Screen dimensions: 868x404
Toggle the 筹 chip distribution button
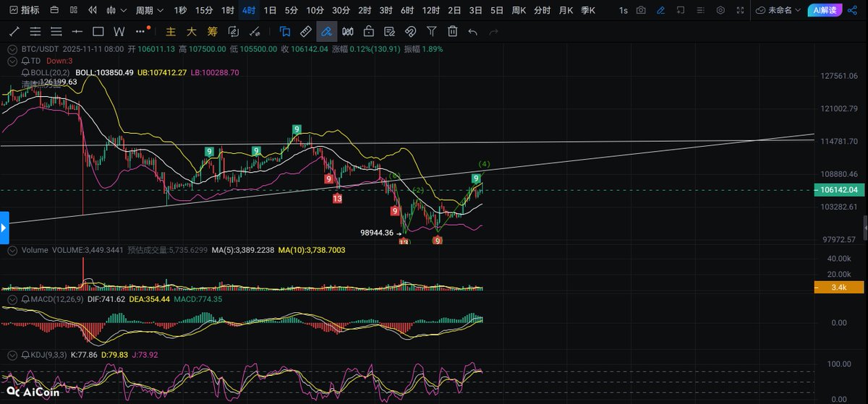pyautogui.click(x=213, y=31)
